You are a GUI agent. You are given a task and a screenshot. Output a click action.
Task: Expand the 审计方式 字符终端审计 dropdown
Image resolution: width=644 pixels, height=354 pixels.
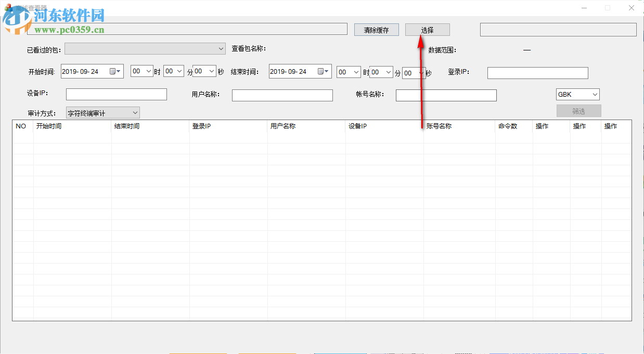point(103,112)
